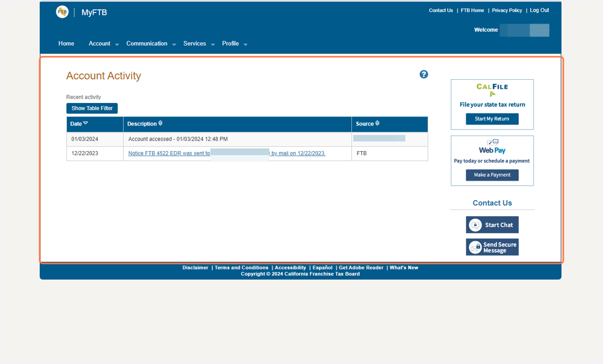The height and width of the screenshot is (364, 603).
Task: Click 'Pay today or schedule a payment' text
Action: pos(492,161)
